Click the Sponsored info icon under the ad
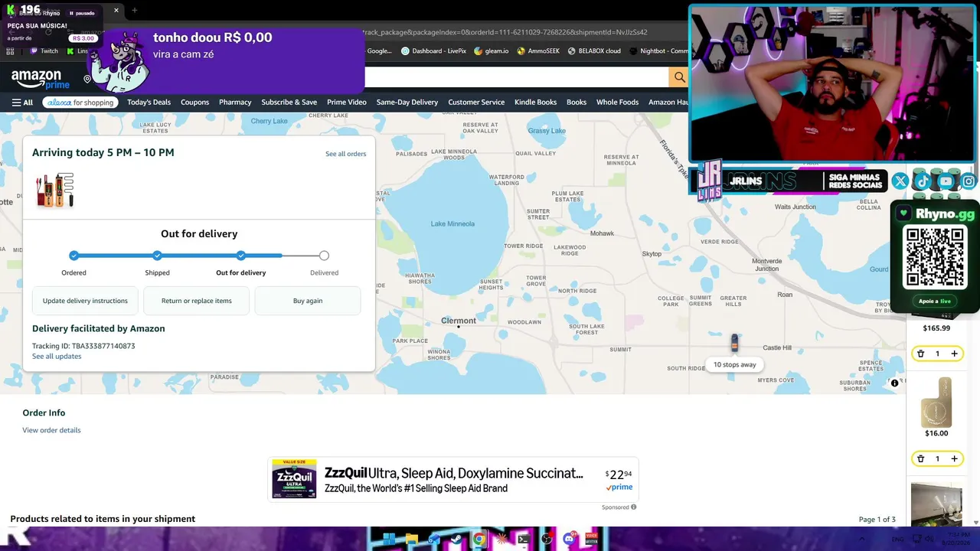 point(633,507)
